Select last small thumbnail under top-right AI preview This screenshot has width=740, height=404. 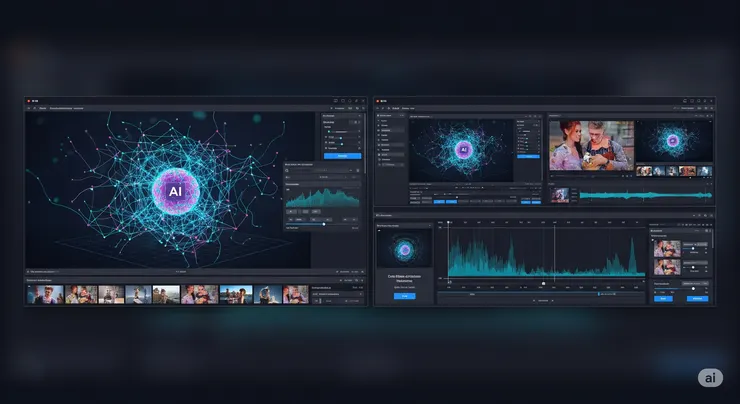pyautogui.click(x=705, y=171)
